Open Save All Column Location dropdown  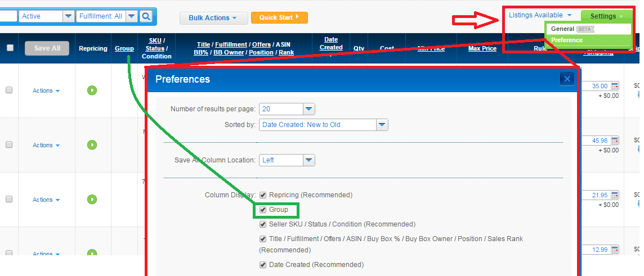point(287,160)
